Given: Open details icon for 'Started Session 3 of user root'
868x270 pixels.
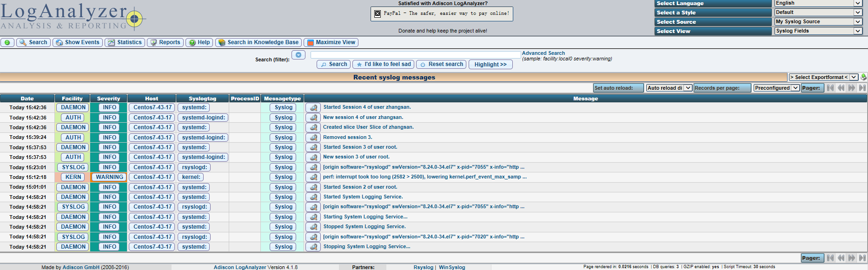Looking at the screenshot, I should (313, 147).
